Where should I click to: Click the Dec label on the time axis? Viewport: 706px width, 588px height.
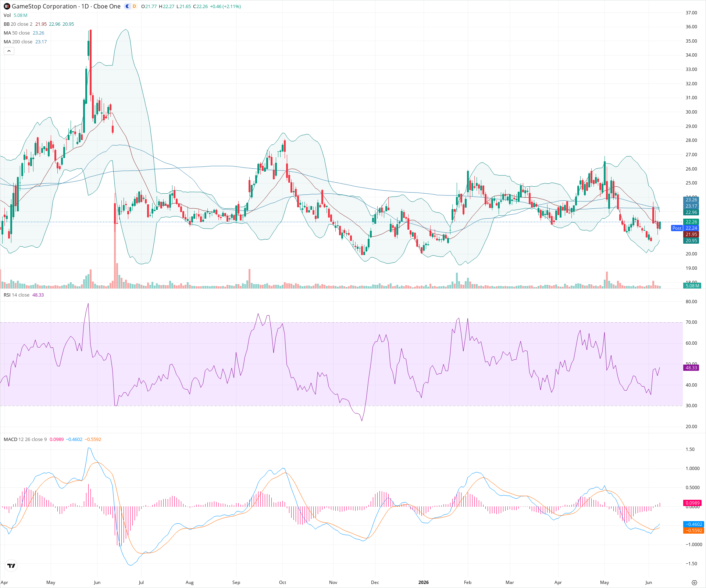pyautogui.click(x=375, y=582)
